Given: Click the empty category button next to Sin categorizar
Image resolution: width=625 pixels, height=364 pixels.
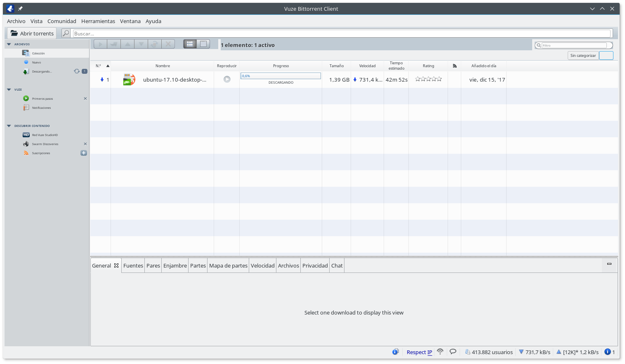Looking at the screenshot, I should (x=606, y=56).
